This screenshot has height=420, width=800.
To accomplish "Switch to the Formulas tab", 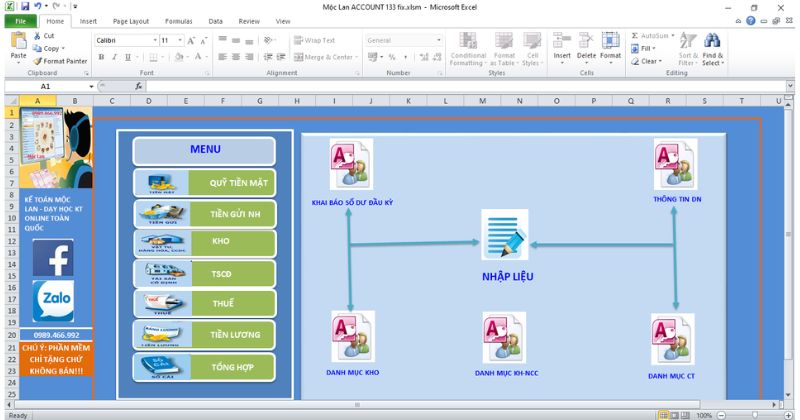I will click(179, 21).
